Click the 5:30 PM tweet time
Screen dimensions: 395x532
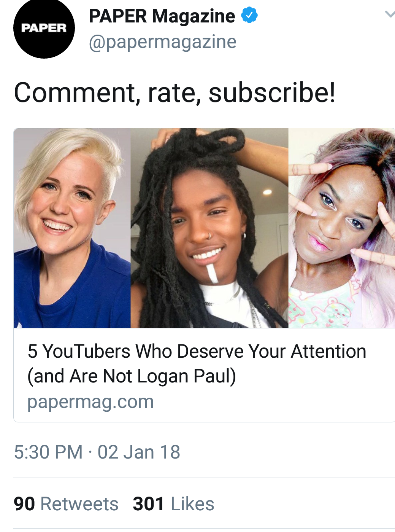coord(48,452)
